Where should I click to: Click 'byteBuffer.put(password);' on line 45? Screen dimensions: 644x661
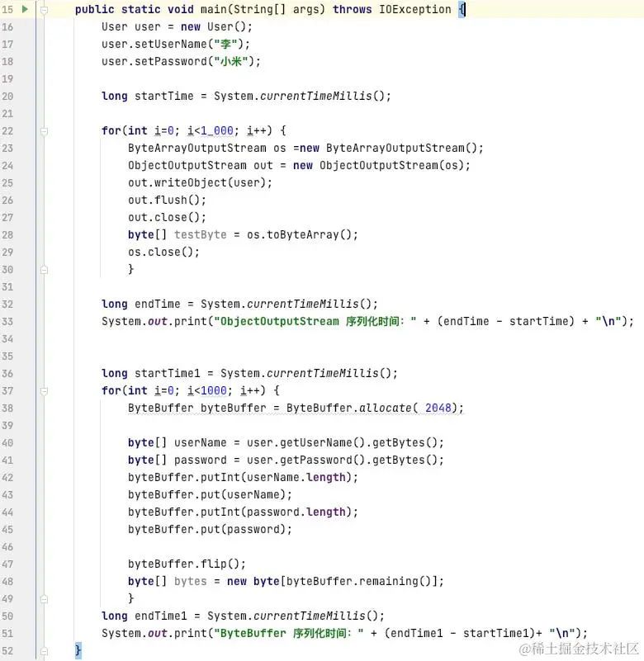click(210, 529)
